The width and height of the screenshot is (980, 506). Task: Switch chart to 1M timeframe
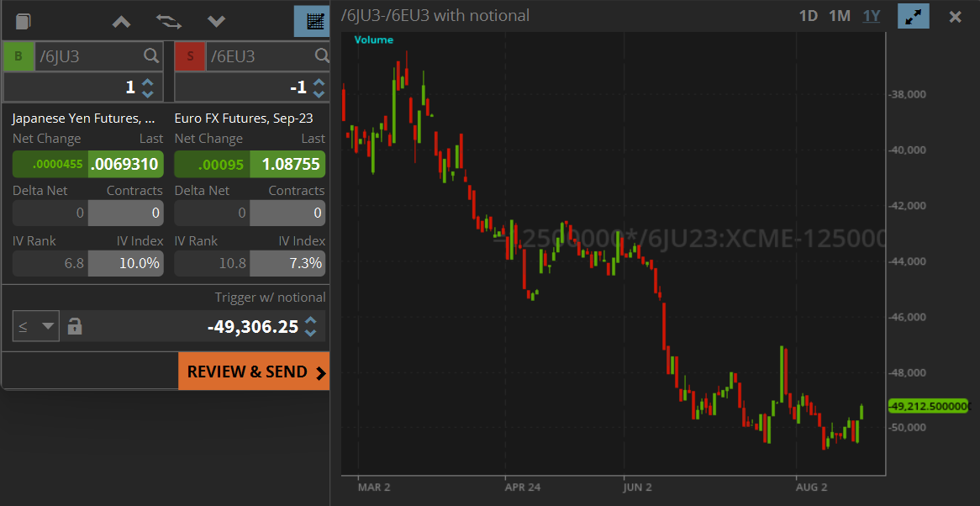839,15
